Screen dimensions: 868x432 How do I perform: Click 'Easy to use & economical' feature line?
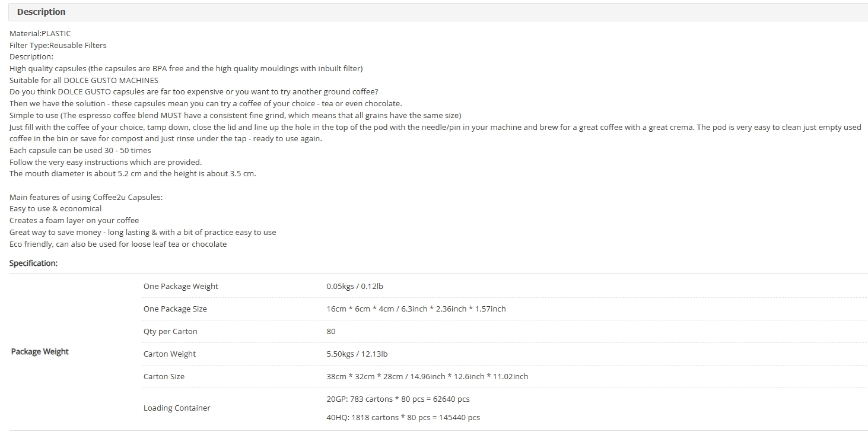(x=55, y=208)
